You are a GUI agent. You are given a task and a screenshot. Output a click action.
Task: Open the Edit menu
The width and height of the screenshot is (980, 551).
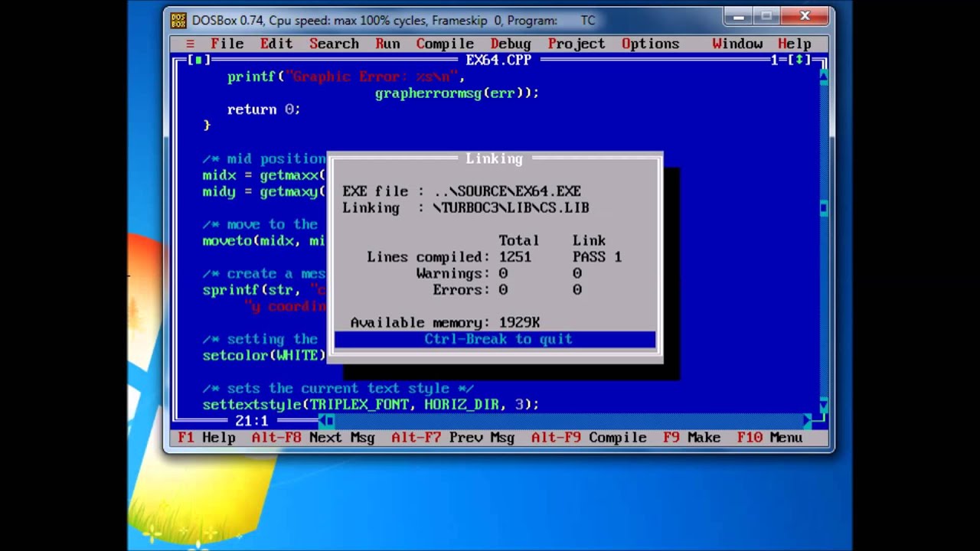pyautogui.click(x=276, y=44)
